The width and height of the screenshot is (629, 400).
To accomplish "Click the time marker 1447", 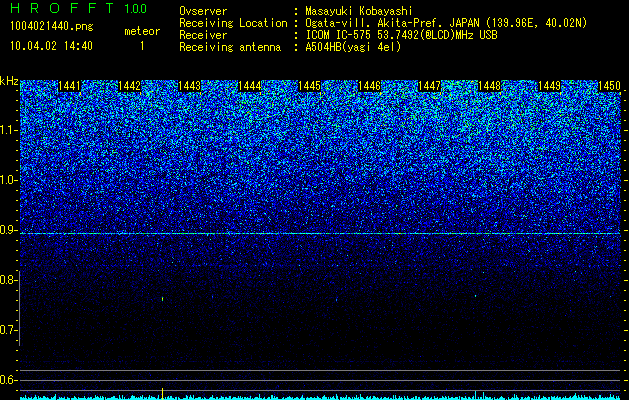I will point(429,86).
